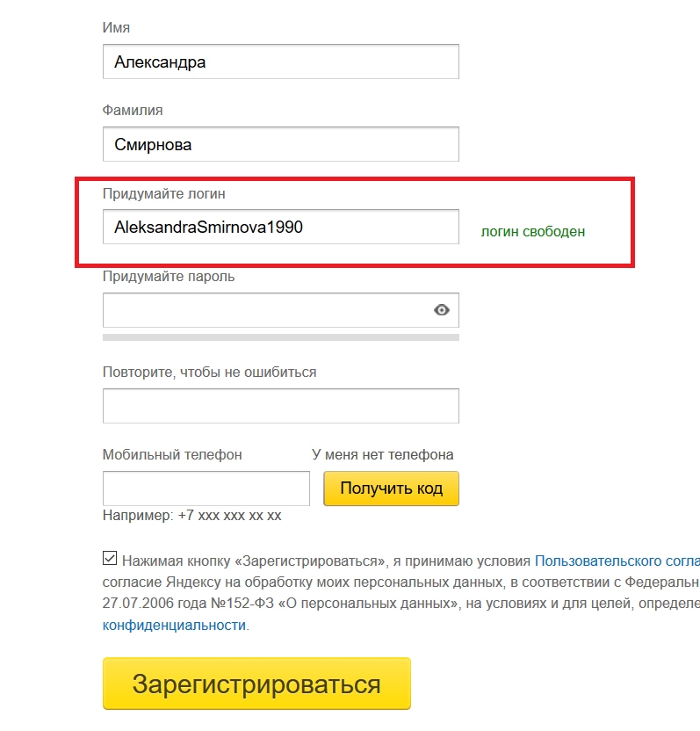Click the Мобильный телефон input field

click(206, 489)
